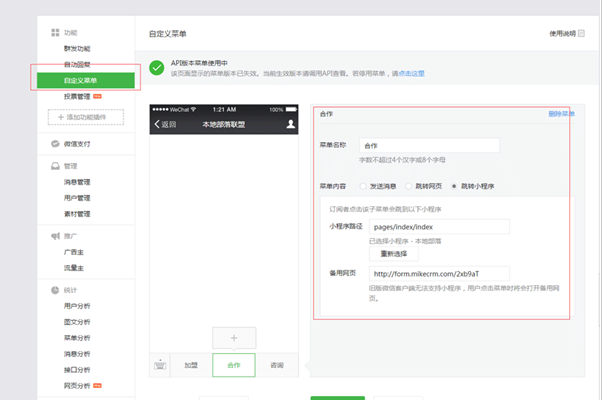605x400 pixels.
Task: Click the 自定义菜单 page heading
Action: [168, 34]
